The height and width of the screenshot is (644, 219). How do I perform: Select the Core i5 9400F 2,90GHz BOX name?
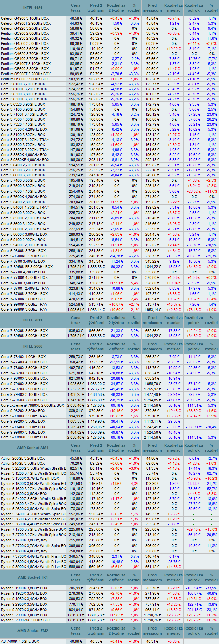coord(24,245)
